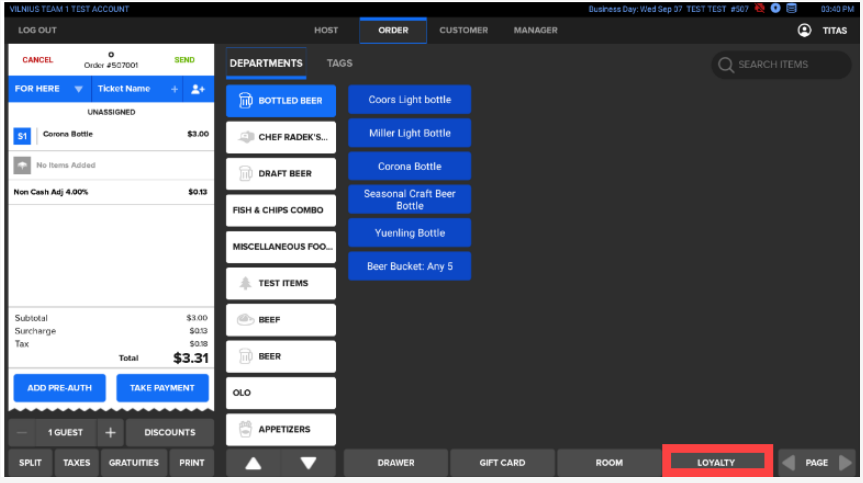This screenshot has width=863, height=483.
Task: Click LOG OUT
Action: pyautogui.click(x=37, y=30)
